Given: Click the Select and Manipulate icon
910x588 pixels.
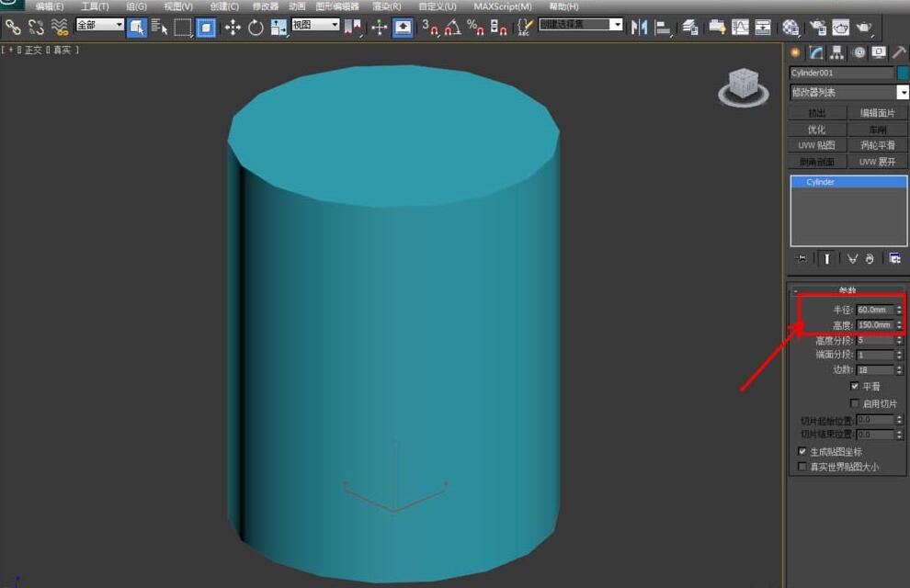Looking at the screenshot, I should click(379, 28).
